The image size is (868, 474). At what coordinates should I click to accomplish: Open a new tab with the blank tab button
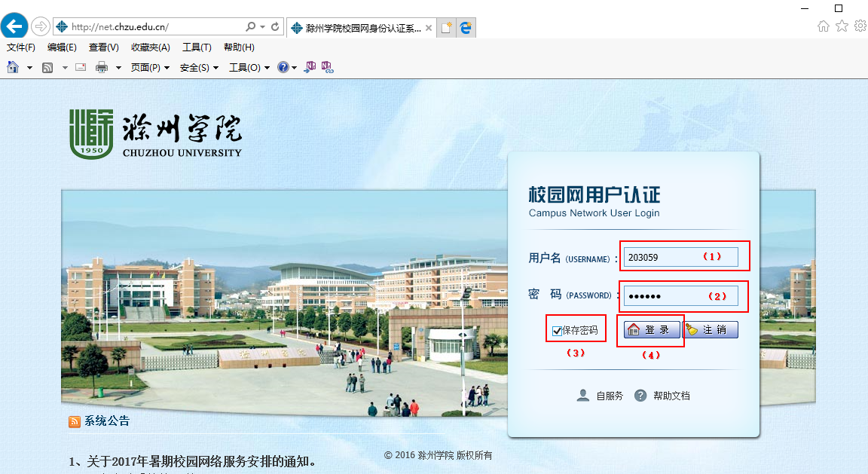[x=446, y=28]
